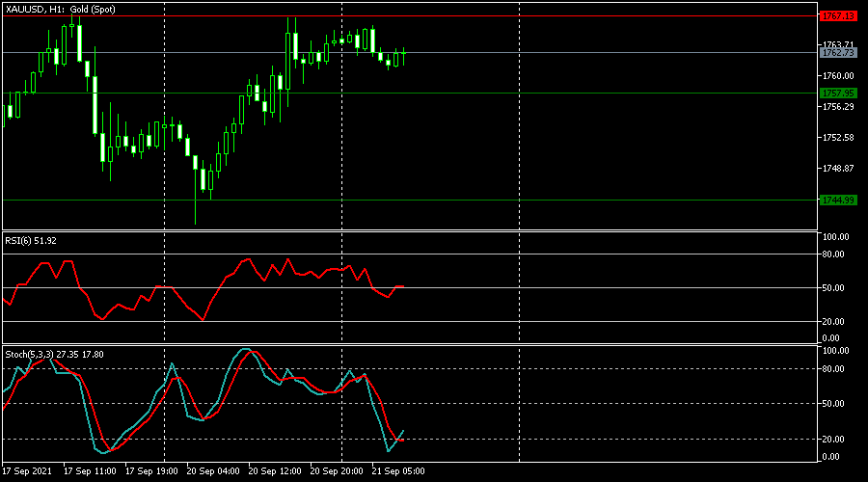Screen dimensions: 868x482
Task: Click the Stochastic 20.00 scale value
Action: tap(833, 440)
